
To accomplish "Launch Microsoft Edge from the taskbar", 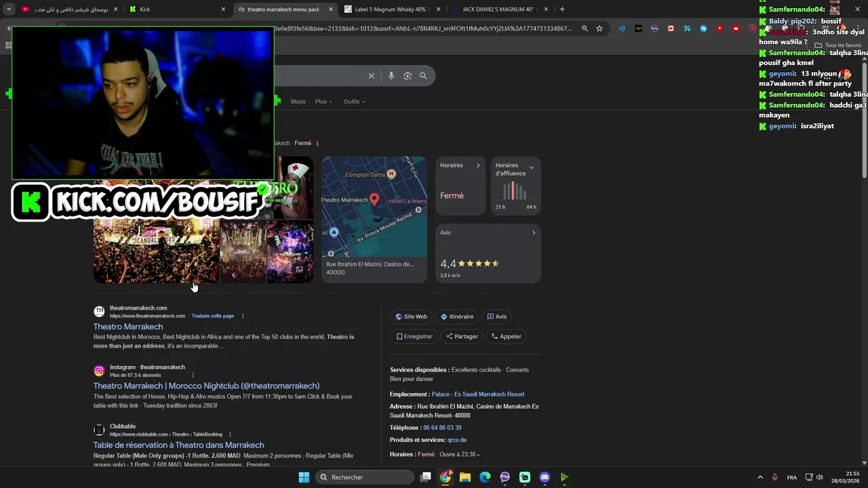I will (x=485, y=477).
